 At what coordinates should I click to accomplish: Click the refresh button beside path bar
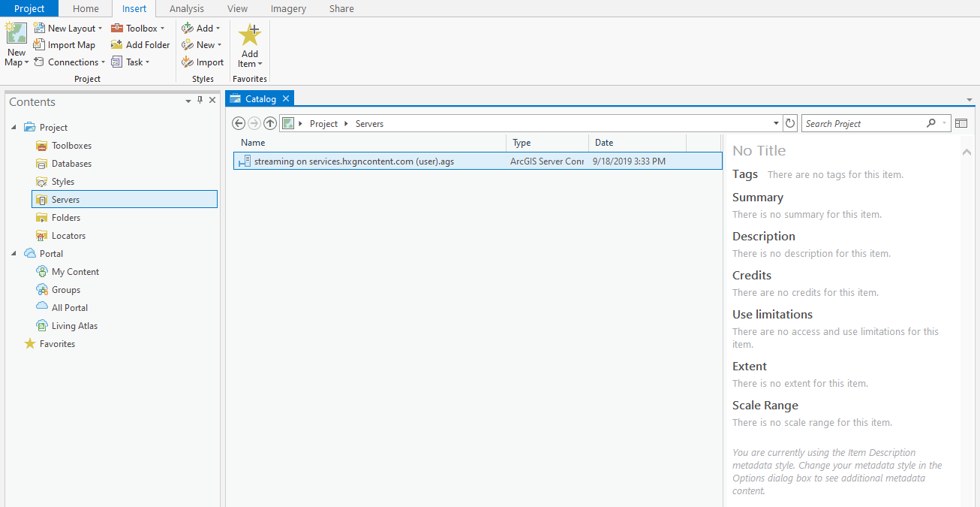point(789,123)
